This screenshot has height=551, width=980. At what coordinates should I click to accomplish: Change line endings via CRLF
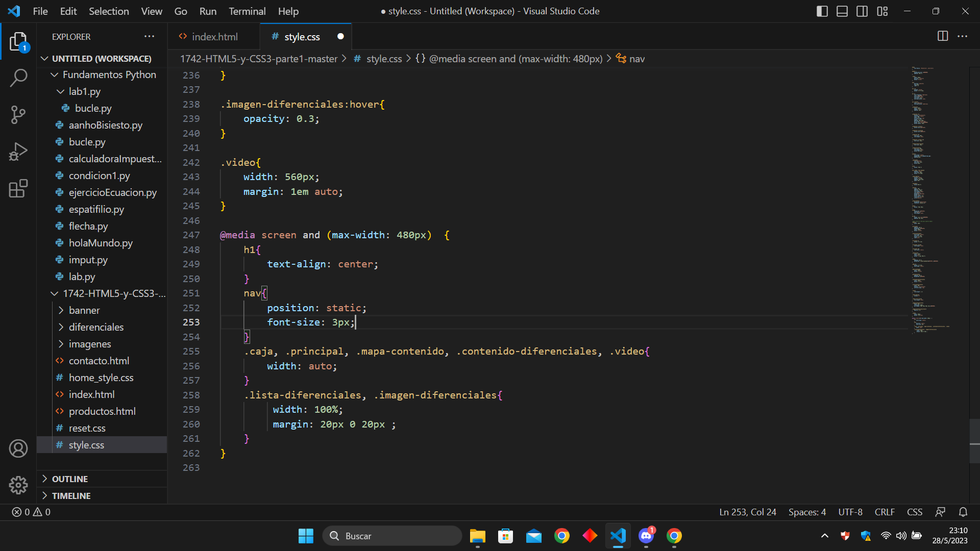tap(885, 512)
